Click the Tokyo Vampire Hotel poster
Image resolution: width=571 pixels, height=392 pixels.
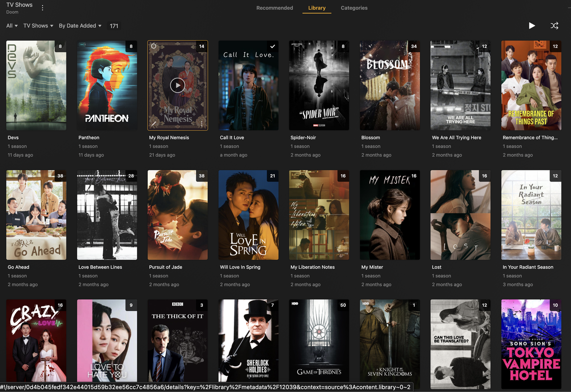point(531,344)
